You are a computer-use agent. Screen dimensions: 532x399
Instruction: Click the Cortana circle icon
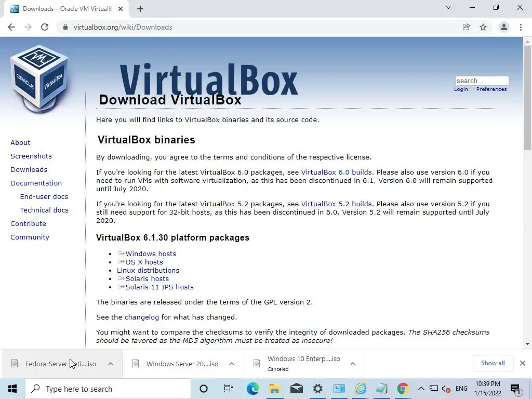pos(204,389)
